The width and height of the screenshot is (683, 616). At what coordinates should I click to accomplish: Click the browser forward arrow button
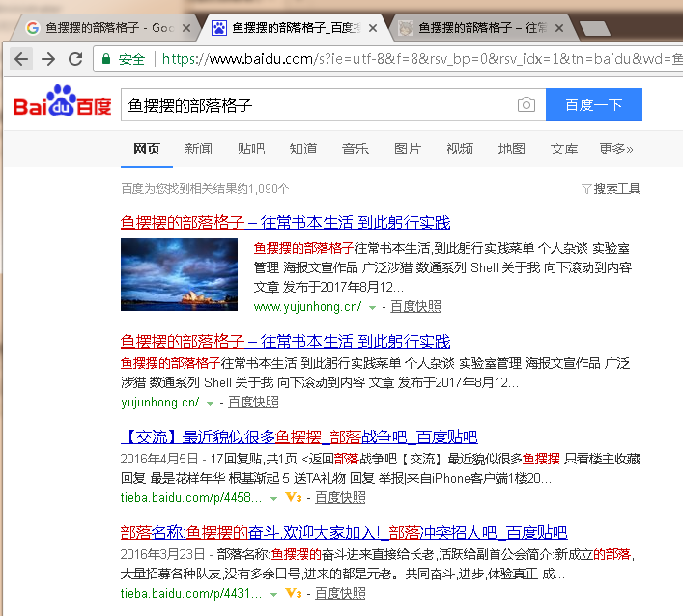47,59
